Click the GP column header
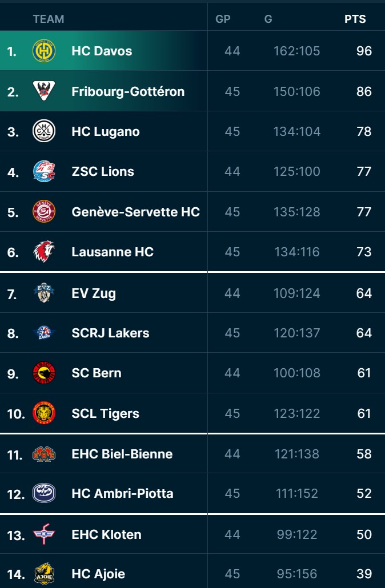Viewport: 385px width, 588px height. (223, 19)
